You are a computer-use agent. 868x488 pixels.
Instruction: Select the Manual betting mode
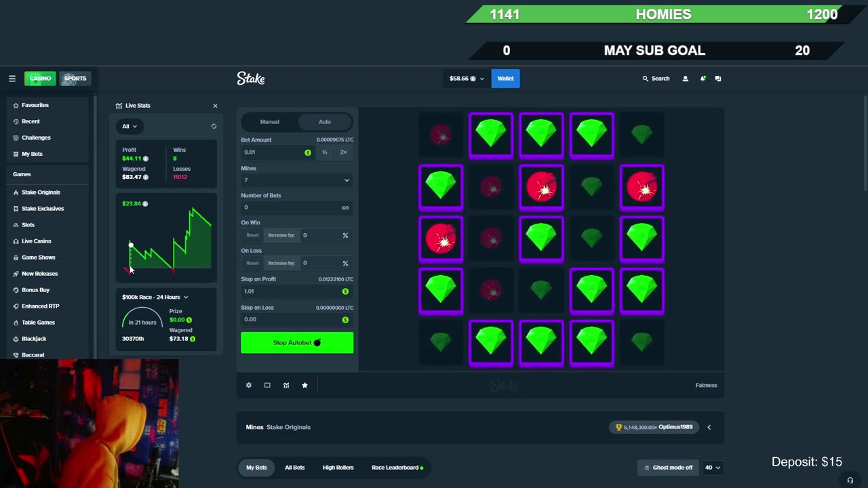270,122
